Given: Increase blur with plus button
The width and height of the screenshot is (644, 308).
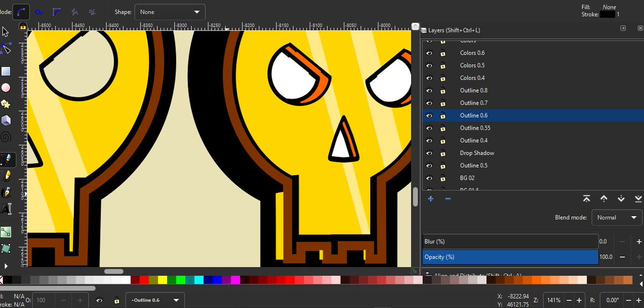Looking at the screenshot, I should tap(638, 242).
